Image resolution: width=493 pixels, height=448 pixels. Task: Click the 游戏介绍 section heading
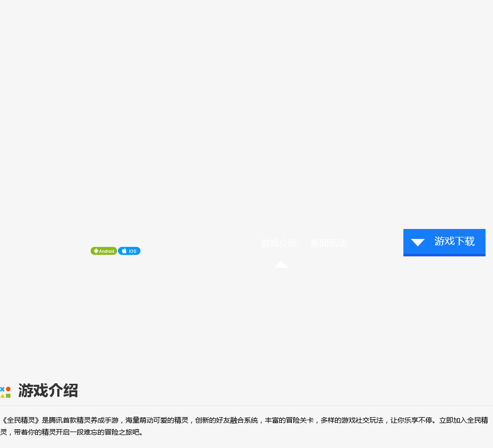coord(48,390)
